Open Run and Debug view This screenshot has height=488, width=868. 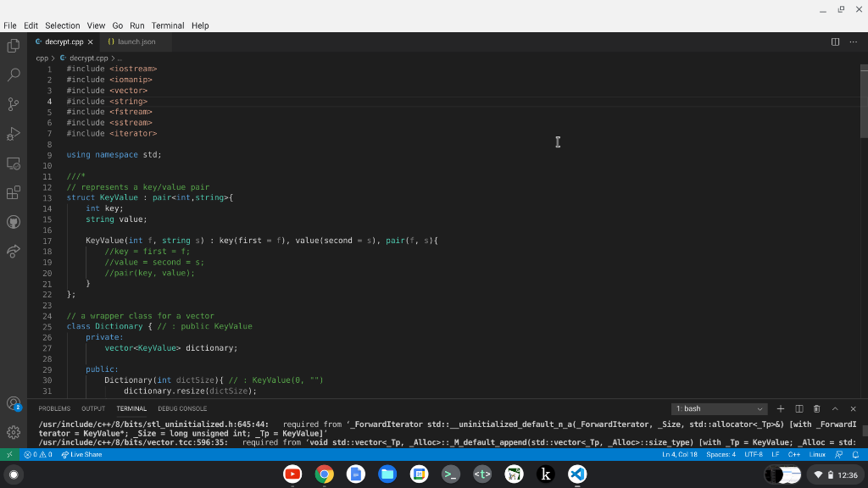pyautogui.click(x=14, y=134)
